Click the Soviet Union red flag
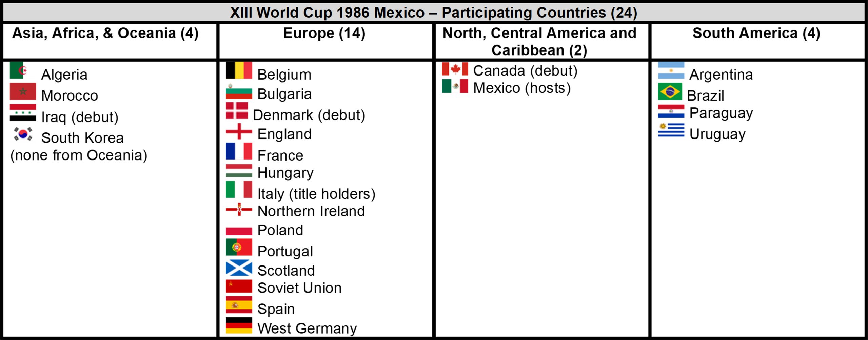This screenshot has width=868, height=340. click(x=239, y=286)
